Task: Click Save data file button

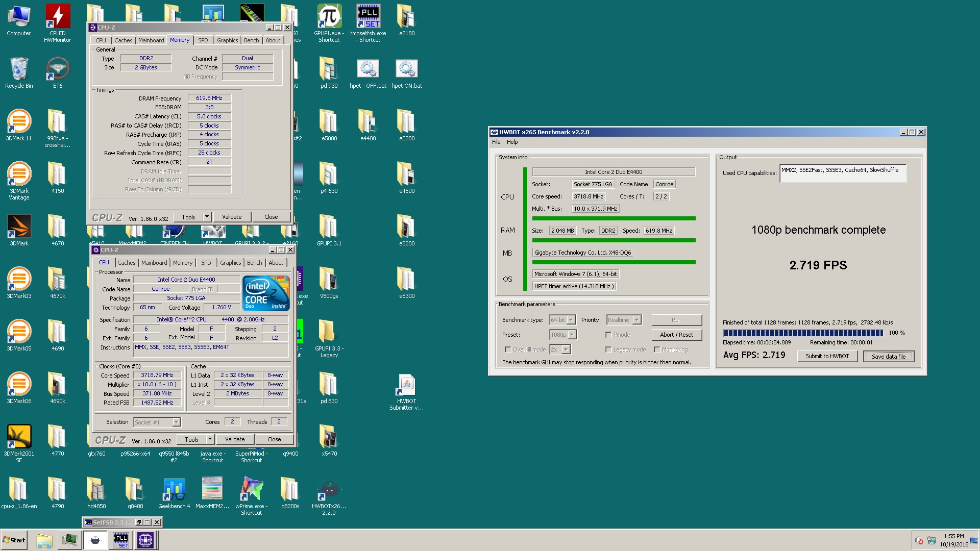Action: 888,356
